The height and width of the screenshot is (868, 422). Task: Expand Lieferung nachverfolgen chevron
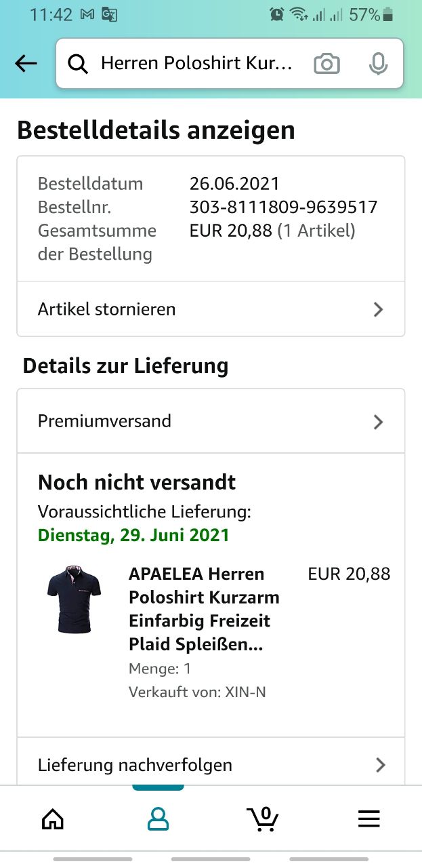pos(380,765)
